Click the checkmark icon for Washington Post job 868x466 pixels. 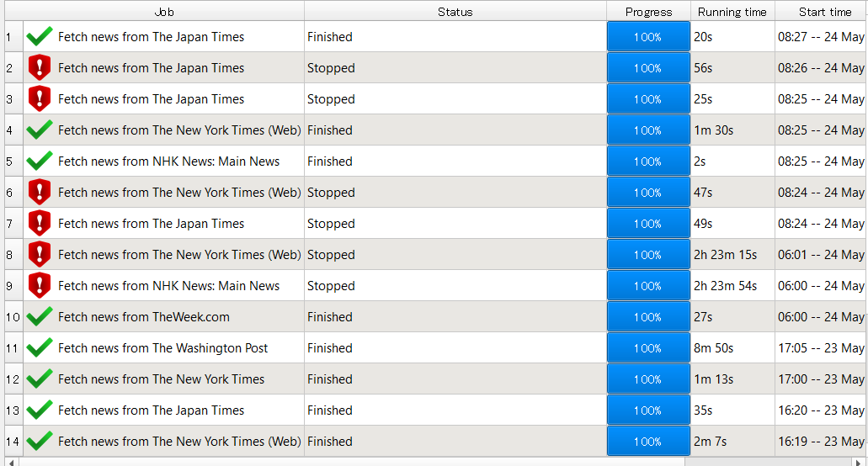point(40,348)
